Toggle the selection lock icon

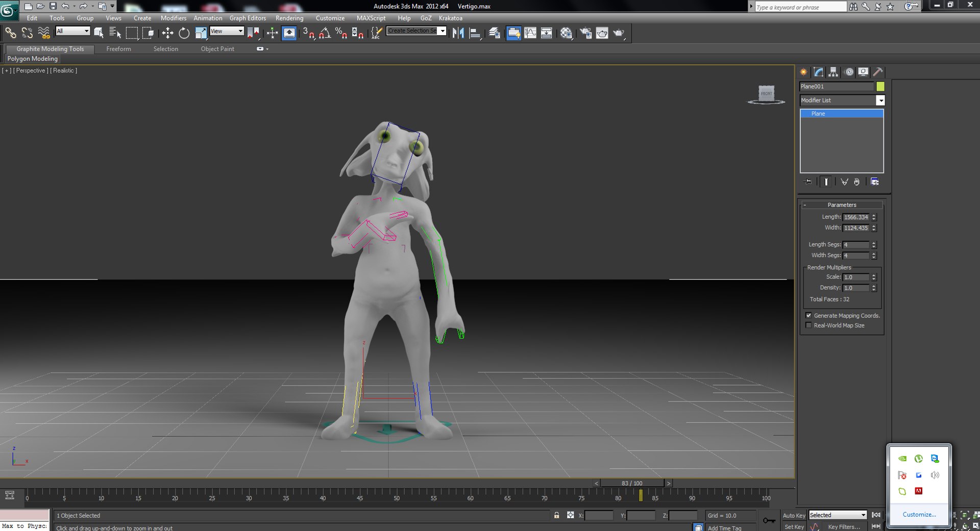tap(556, 516)
